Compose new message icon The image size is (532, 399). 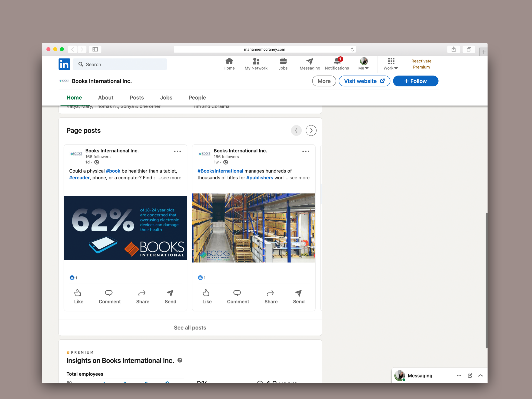[470, 376]
